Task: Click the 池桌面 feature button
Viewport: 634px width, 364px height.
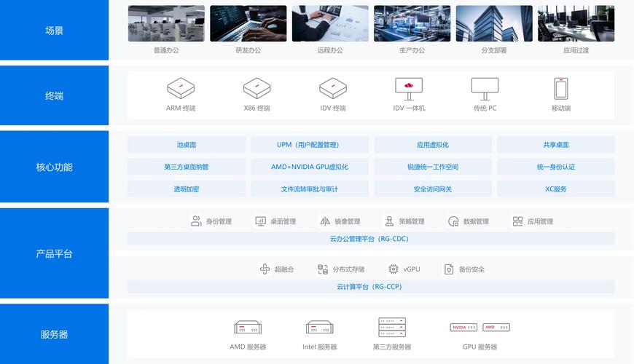Action: pyautogui.click(x=187, y=145)
